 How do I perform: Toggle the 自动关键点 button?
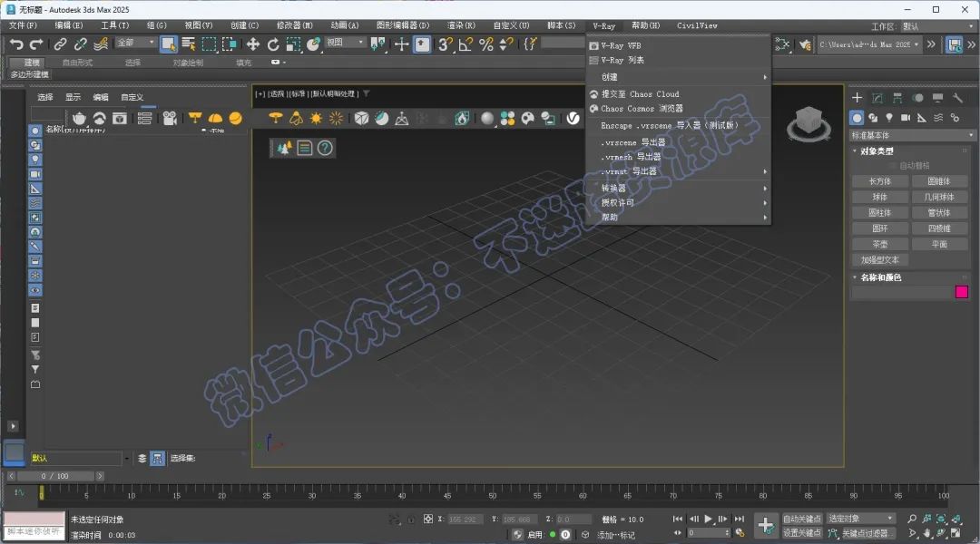coord(802,519)
